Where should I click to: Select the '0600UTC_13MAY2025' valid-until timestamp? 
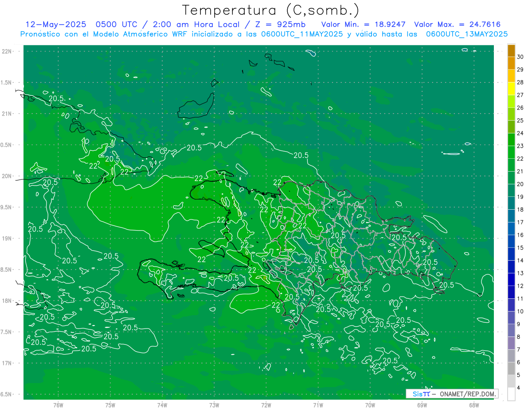[x=466, y=34]
